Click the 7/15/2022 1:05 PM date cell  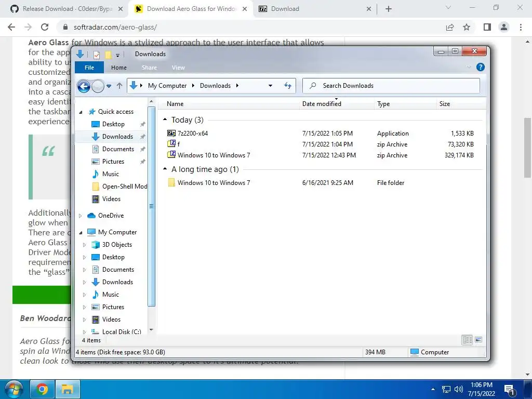[327, 134]
